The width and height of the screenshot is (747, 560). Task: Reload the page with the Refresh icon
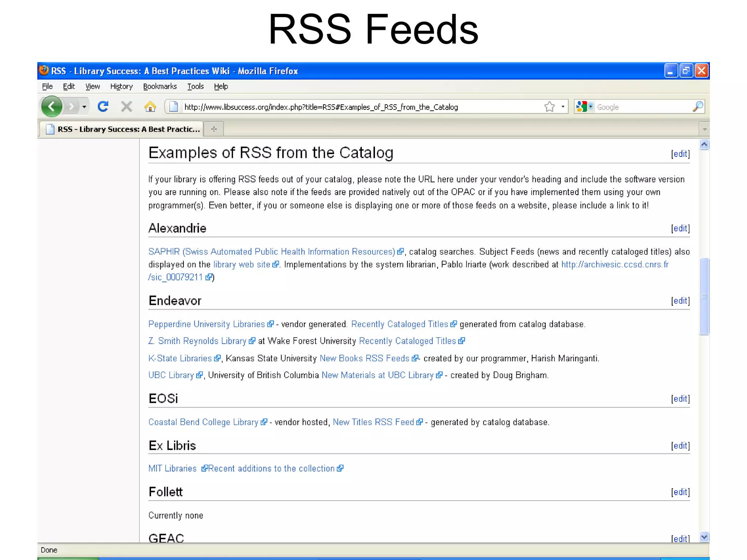point(103,106)
